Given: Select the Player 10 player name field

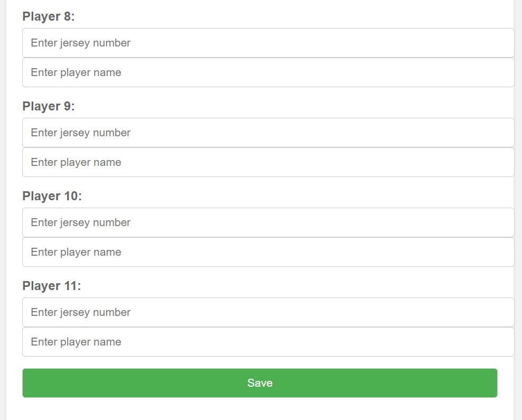Looking at the screenshot, I should point(268,253).
